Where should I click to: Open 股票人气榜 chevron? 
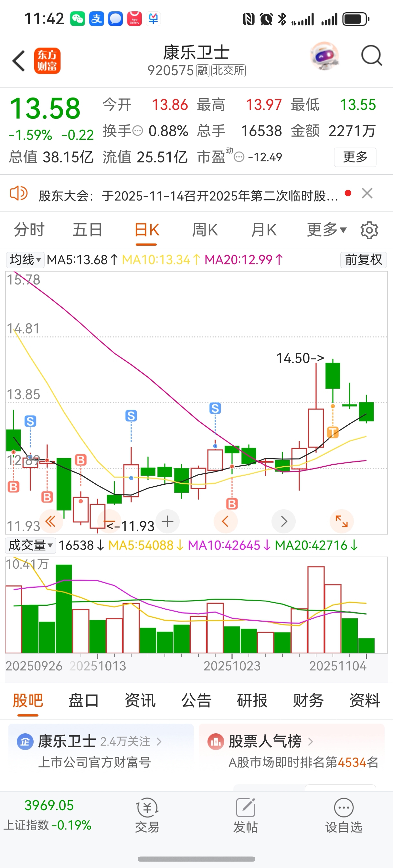[x=311, y=742]
